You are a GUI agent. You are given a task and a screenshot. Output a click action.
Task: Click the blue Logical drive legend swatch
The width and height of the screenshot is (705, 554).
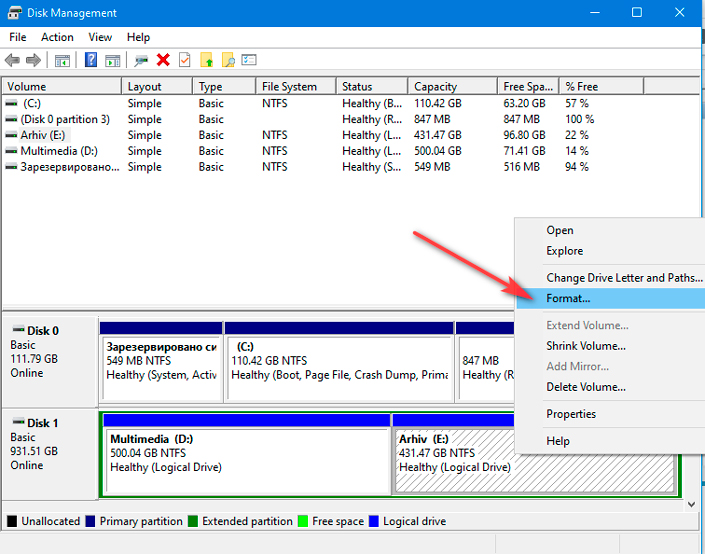click(x=374, y=521)
